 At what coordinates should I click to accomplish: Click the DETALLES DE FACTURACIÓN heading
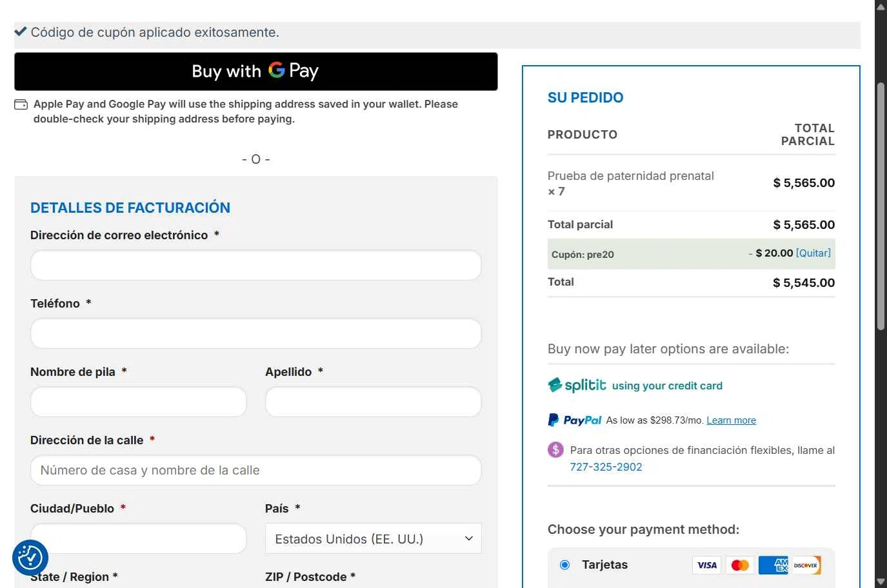[130, 208]
